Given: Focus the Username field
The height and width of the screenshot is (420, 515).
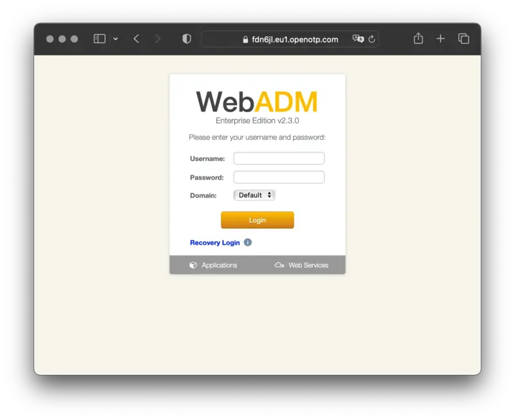Looking at the screenshot, I should (x=279, y=158).
